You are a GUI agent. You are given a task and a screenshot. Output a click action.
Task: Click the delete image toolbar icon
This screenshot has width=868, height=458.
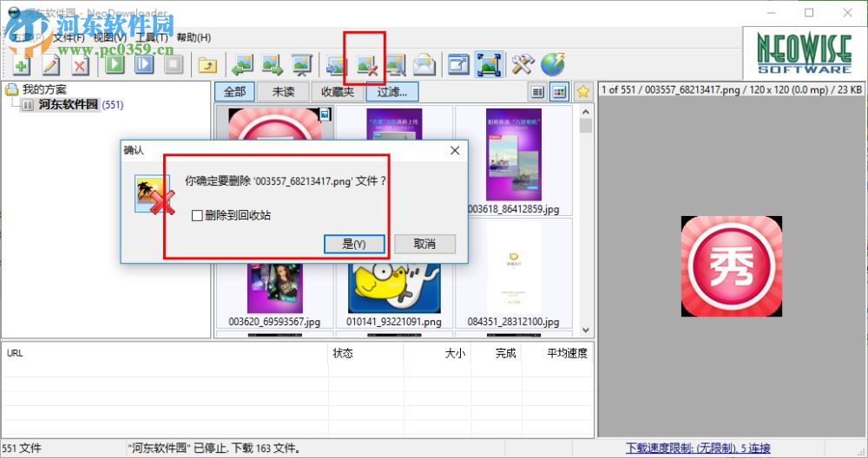[x=366, y=65]
